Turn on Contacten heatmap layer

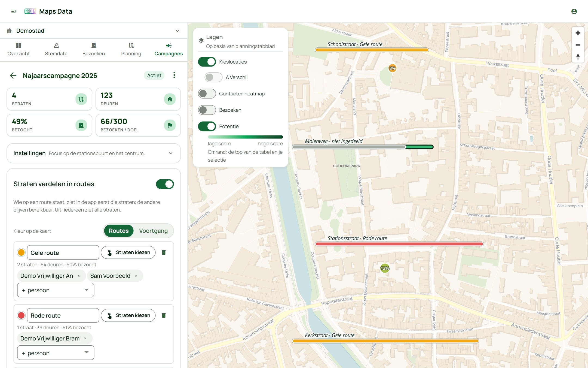pyautogui.click(x=207, y=94)
